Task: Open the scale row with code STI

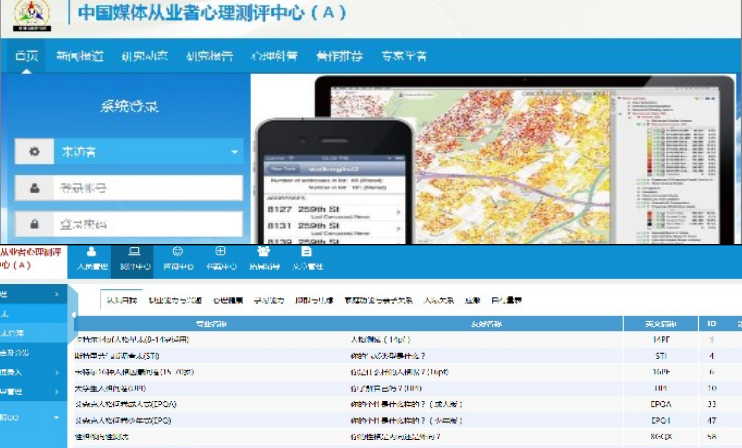Action: 400,355
